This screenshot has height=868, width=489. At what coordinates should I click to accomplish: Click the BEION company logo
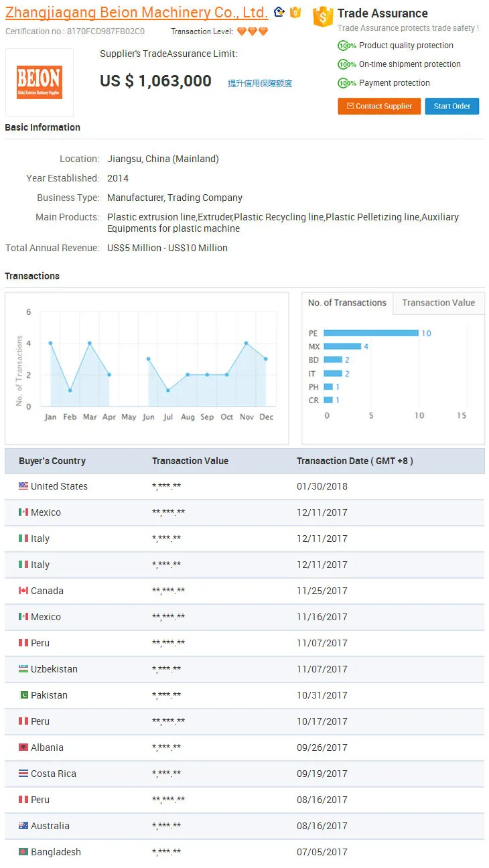tap(40, 82)
